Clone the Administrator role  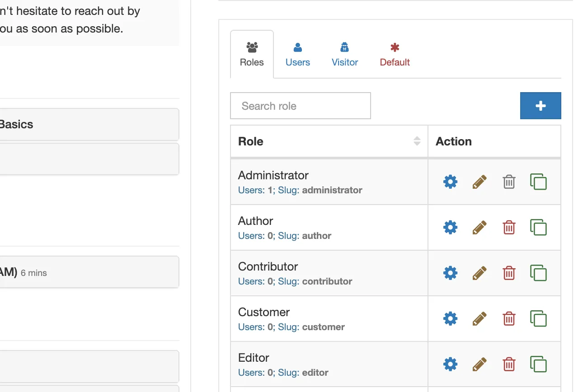pos(538,182)
